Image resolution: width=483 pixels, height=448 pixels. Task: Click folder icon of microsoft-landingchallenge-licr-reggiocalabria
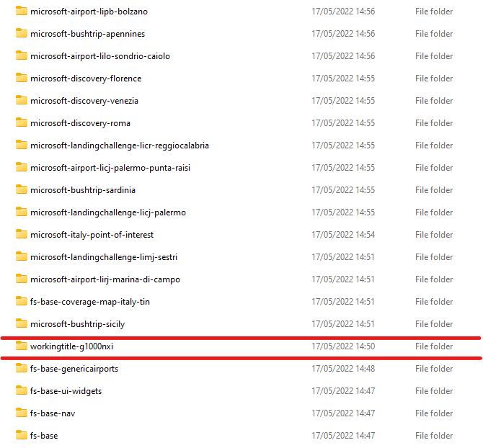pyautogui.click(x=21, y=145)
